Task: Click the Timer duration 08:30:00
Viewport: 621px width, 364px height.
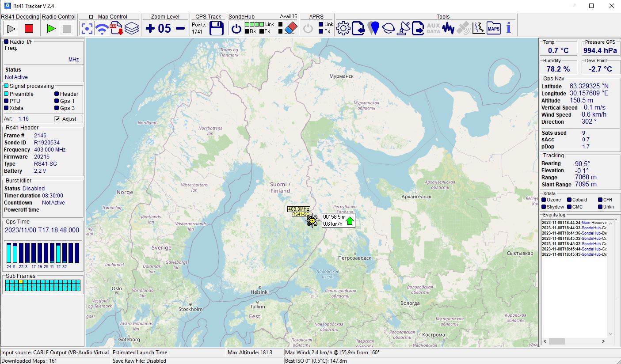Action: click(x=53, y=196)
